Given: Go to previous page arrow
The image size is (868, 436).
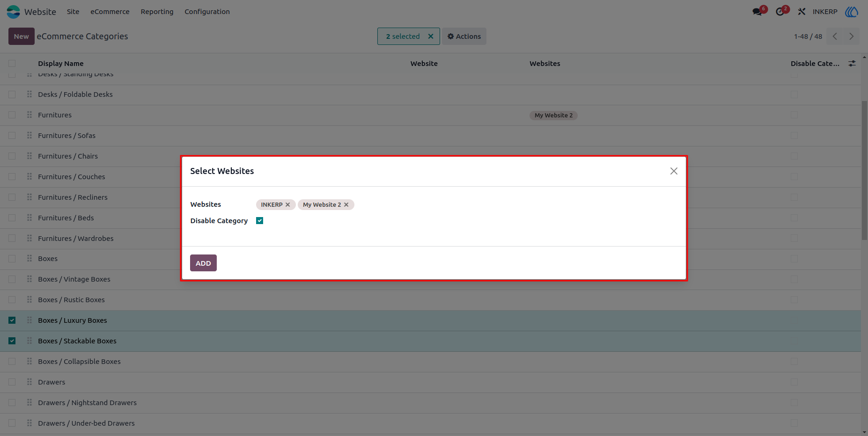Looking at the screenshot, I should 835,36.
